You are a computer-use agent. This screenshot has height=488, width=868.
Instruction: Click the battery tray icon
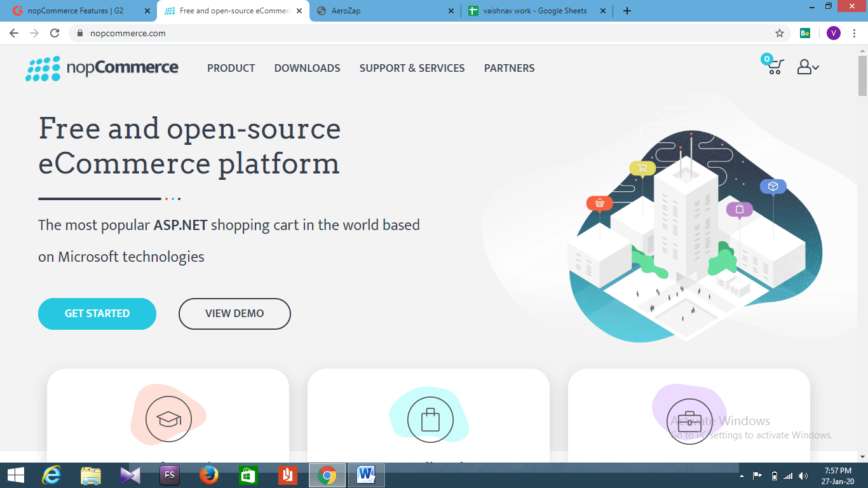click(x=774, y=476)
